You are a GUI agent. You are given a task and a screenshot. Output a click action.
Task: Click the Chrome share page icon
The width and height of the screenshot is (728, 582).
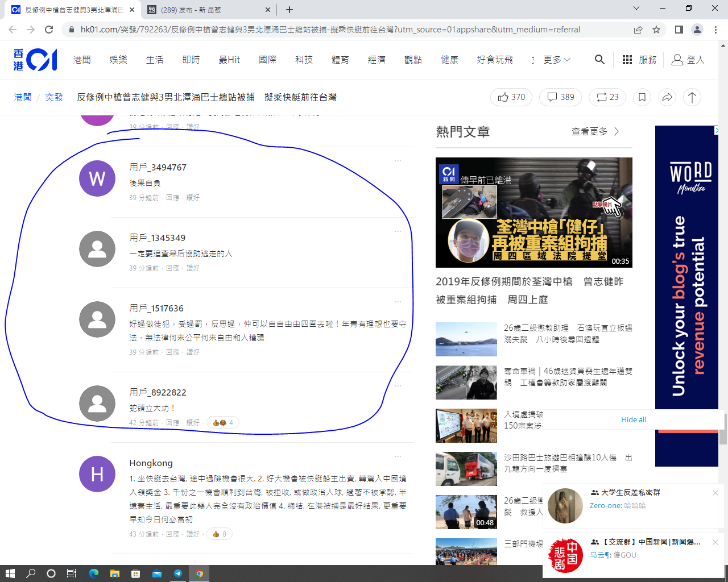coord(638,30)
